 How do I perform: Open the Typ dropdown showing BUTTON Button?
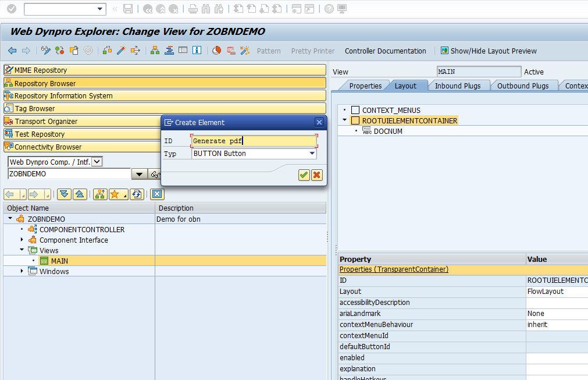[x=312, y=154]
